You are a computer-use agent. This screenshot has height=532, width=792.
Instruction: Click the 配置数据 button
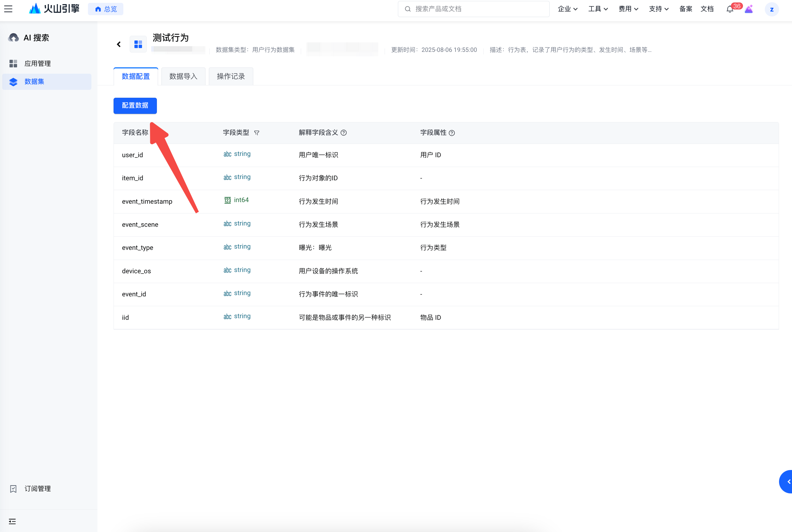coord(135,106)
